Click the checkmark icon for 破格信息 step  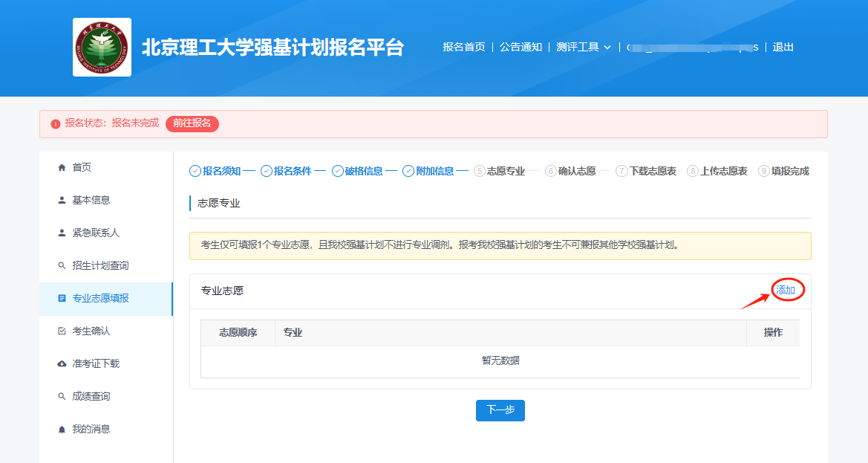[x=337, y=171]
